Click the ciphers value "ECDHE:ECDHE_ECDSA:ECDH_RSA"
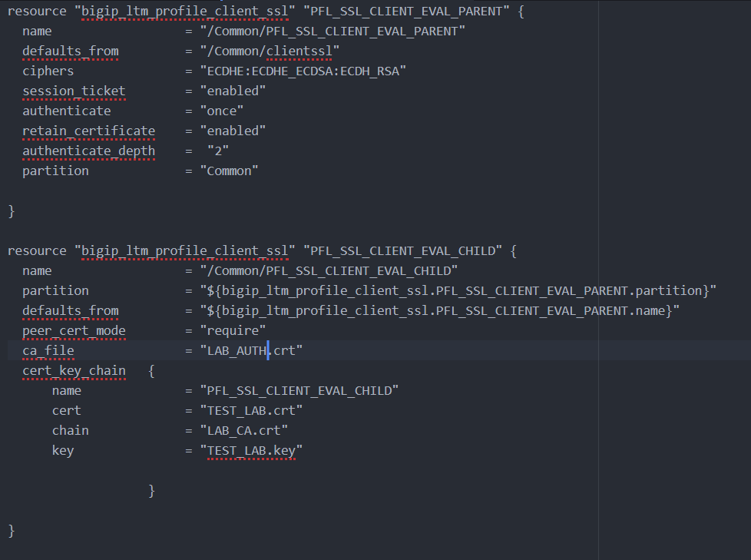 [303, 71]
